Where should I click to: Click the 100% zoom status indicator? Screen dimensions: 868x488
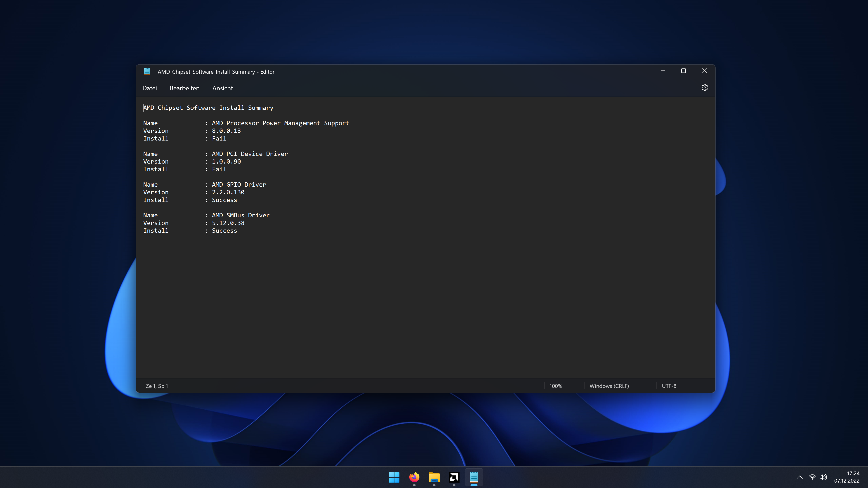[x=556, y=386]
